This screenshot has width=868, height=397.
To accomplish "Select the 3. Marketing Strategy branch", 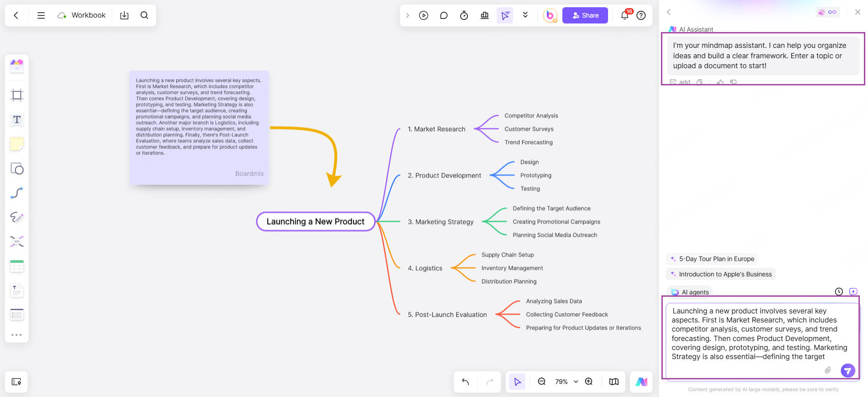I will [x=441, y=222].
